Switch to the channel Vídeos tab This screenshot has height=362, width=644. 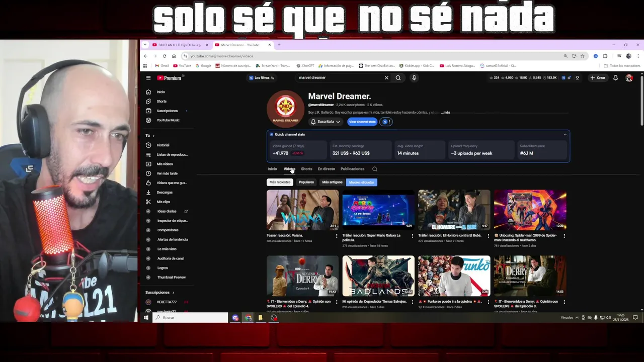289,169
